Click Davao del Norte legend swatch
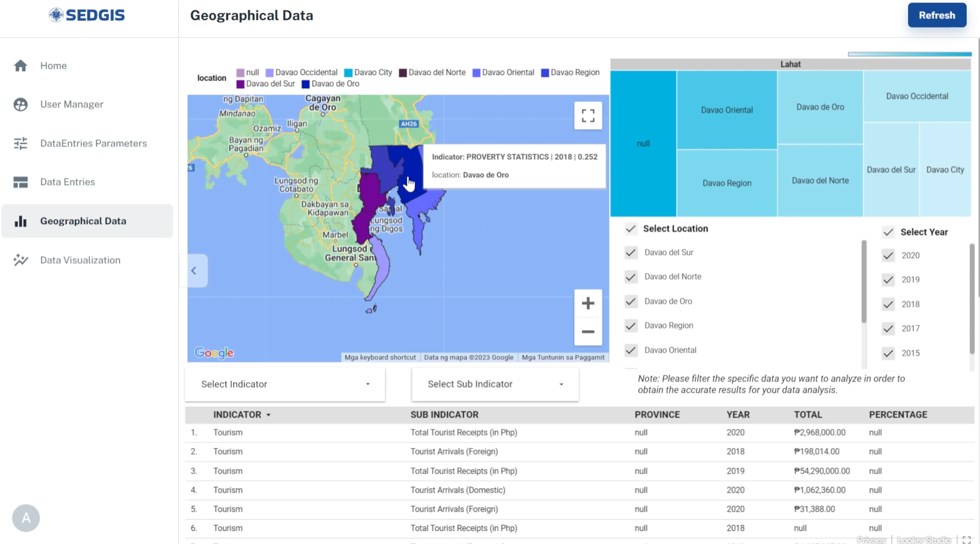The image size is (980, 544). pyautogui.click(x=403, y=73)
